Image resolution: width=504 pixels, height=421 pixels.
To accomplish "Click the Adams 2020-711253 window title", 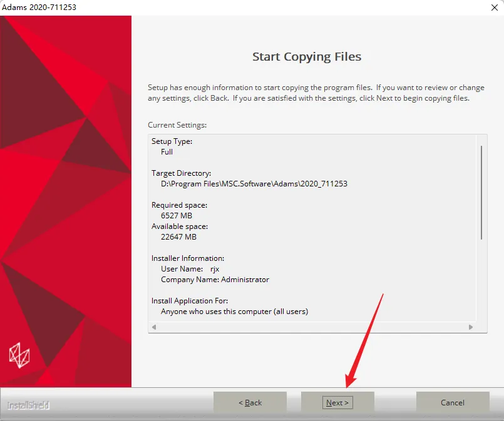I will pyautogui.click(x=39, y=7).
